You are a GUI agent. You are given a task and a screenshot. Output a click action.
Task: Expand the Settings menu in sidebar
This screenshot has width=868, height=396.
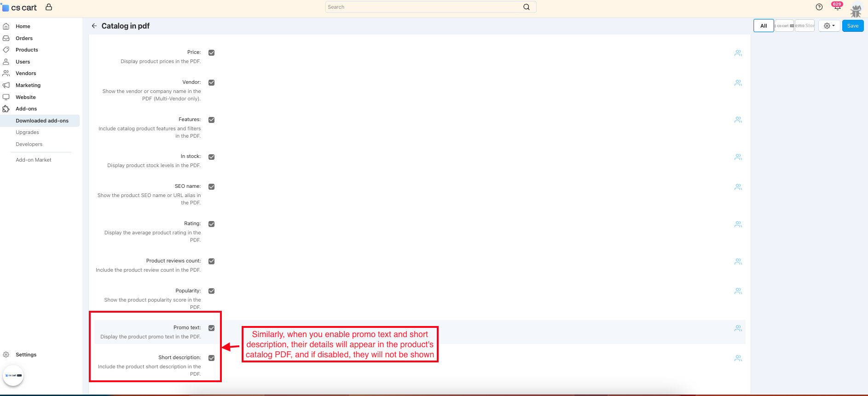(26, 355)
